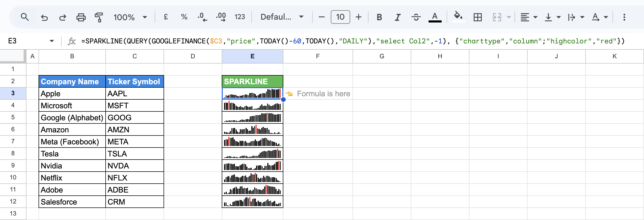Select the Formula is here note cell

tap(318, 93)
